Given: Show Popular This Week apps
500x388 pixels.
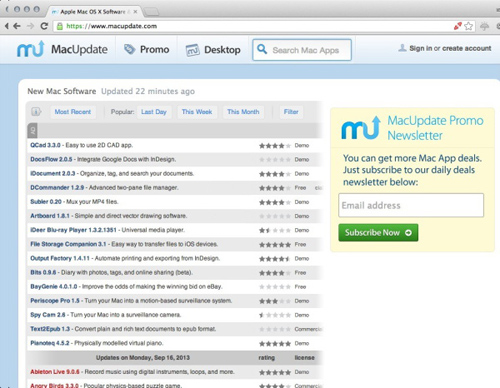Looking at the screenshot, I should point(197,112).
